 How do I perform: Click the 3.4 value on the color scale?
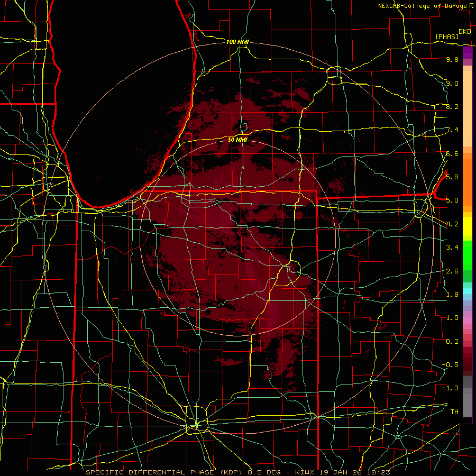coord(452,248)
